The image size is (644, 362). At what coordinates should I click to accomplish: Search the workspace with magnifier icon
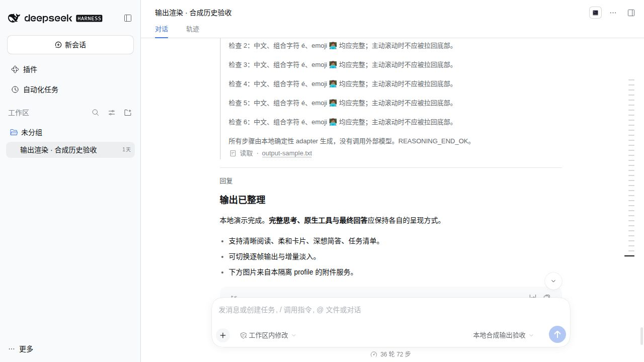(x=96, y=113)
